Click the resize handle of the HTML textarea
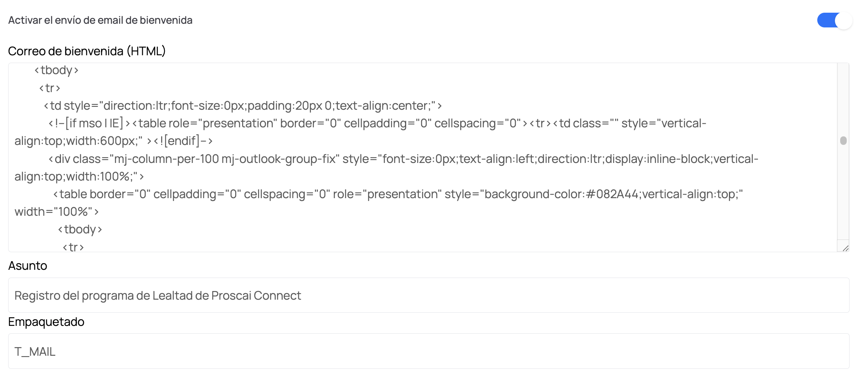The width and height of the screenshot is (868, 375). [845, 248]
